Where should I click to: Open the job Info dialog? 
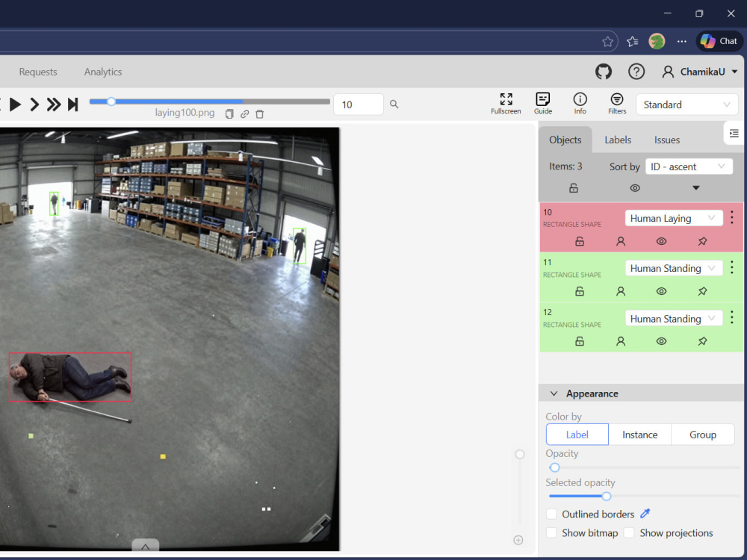coord(580,104)
